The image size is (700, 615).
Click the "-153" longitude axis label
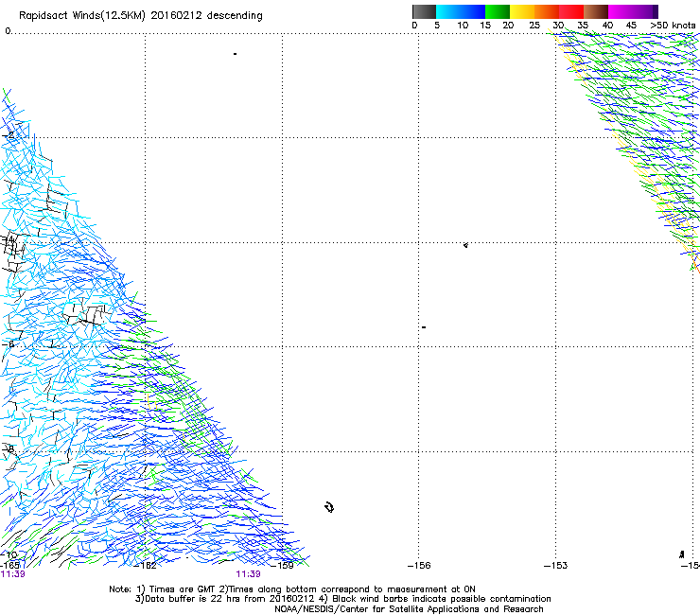pyautogui.click(x=556, y=566)
